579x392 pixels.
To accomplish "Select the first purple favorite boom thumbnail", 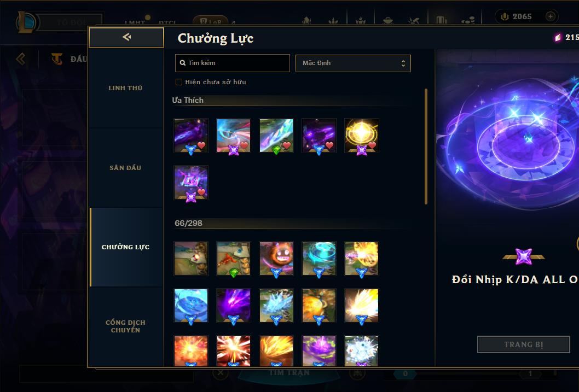I will (191, 136).
